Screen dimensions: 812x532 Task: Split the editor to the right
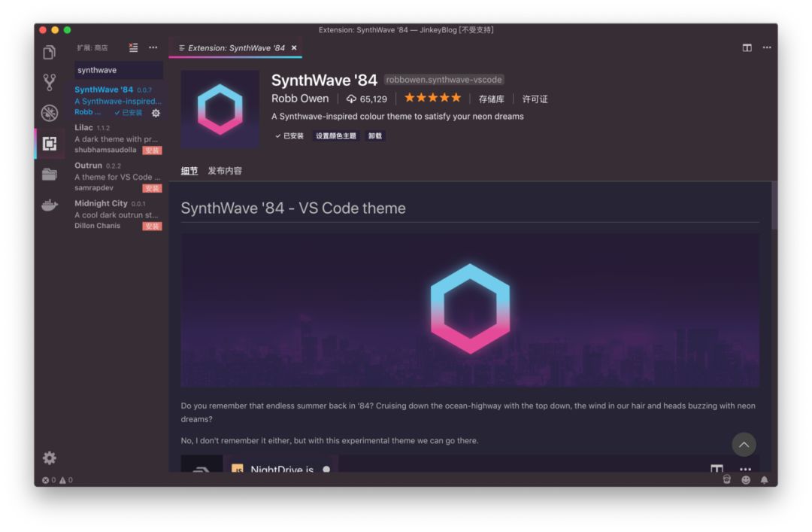[x=747, y=47]
